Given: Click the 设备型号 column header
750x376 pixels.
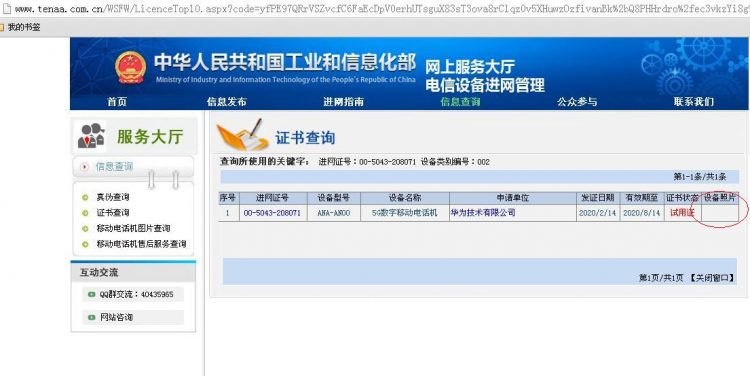Looking at the screenshot, I should tap(333, 198).
